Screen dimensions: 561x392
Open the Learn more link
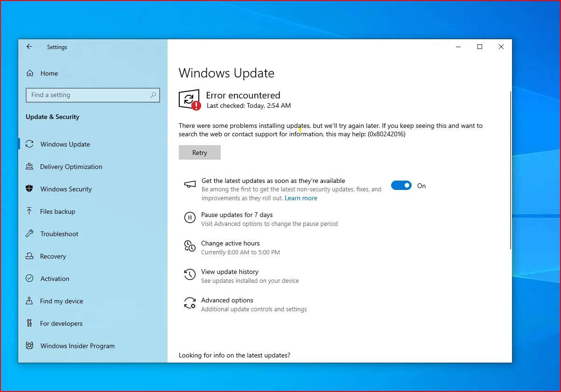(x=301, y=198)
